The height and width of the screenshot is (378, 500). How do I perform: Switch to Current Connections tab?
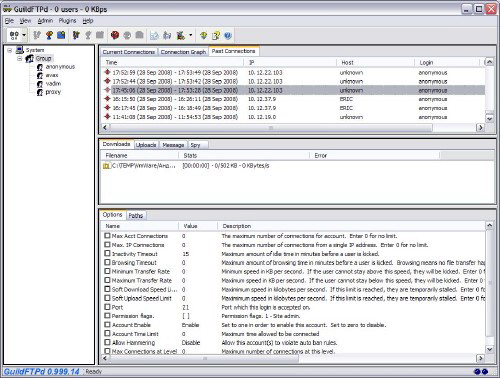129,52
